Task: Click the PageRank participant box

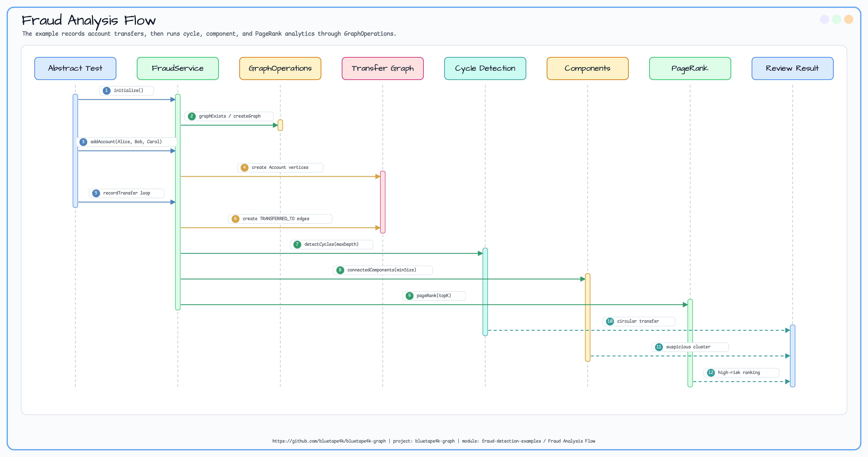Action: 690,68
